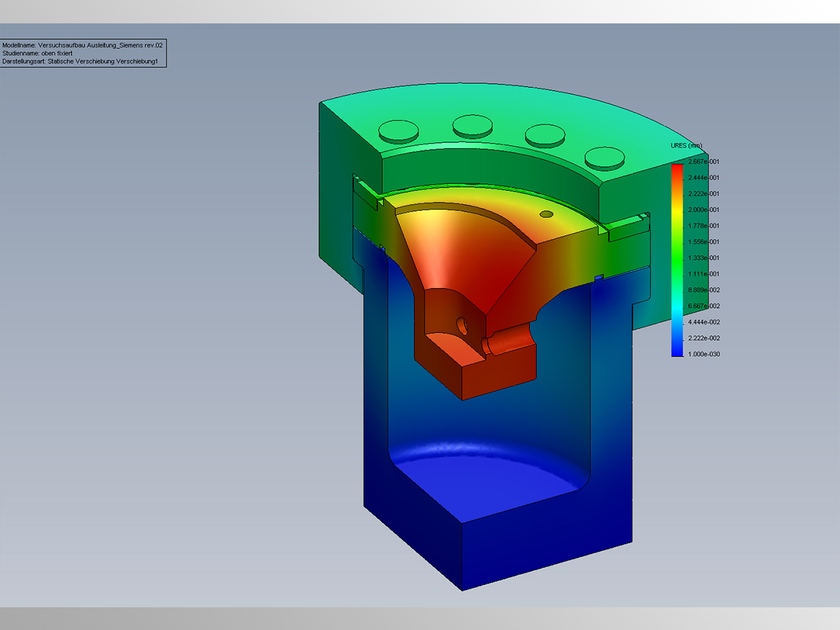
Task: Click the second bolt head from the left
Action: tap(472, 124)
